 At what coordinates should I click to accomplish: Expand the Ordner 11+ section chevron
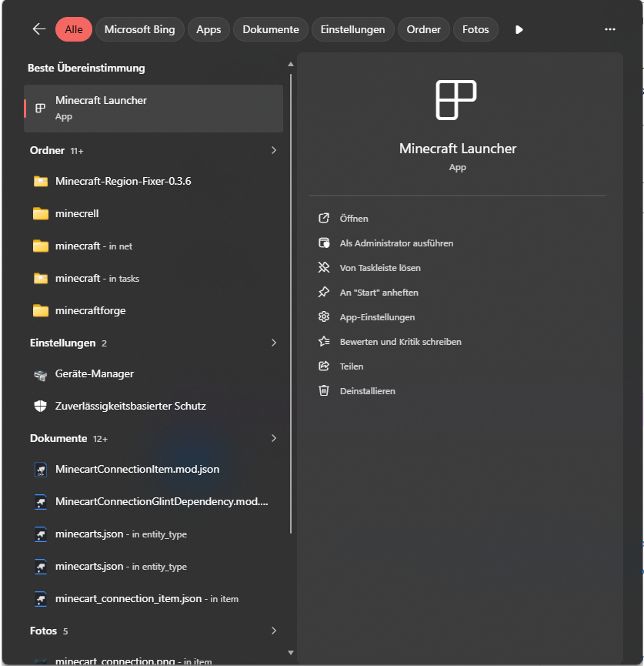click(x=274, y=150)
